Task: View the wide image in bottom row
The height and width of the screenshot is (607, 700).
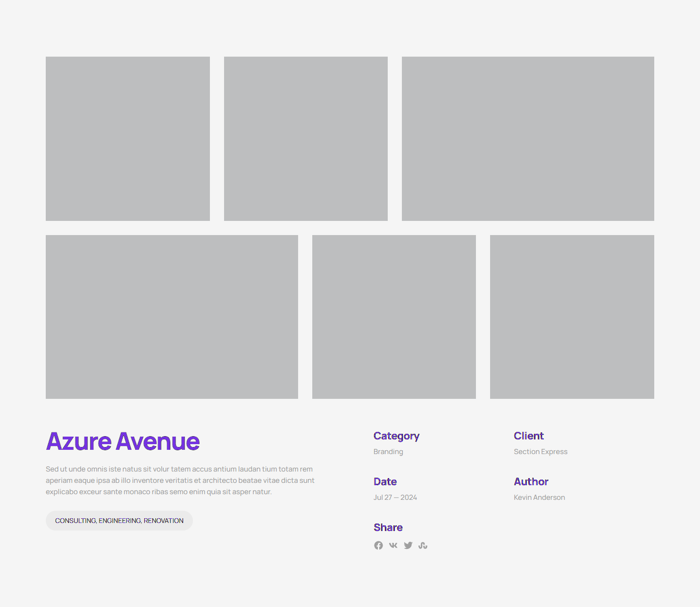Action: (x=172, y=317)
